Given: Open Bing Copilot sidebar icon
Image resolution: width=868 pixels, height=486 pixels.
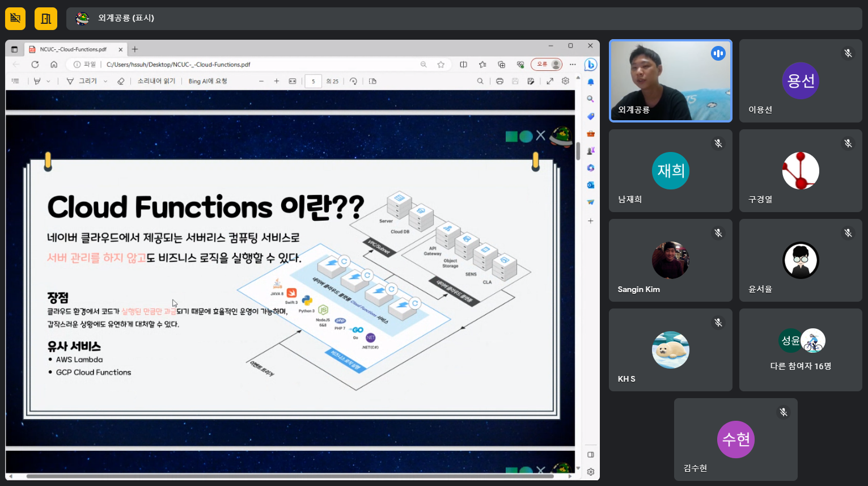Looking at the screenshot, I should [x=591, y=65].
